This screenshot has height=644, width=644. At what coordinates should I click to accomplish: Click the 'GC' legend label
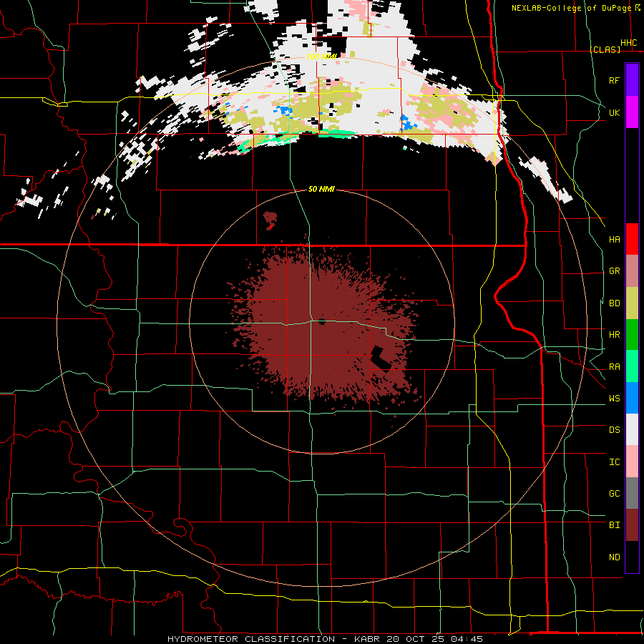pyautogui.click(x=614, y=494)
